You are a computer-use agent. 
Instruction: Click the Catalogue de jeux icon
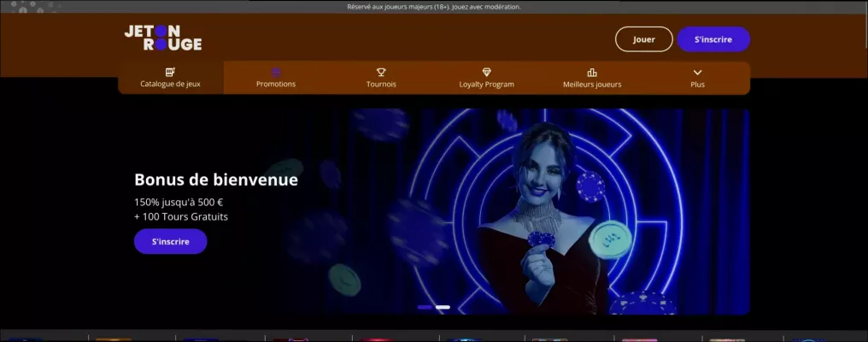[x=171, y=72]
